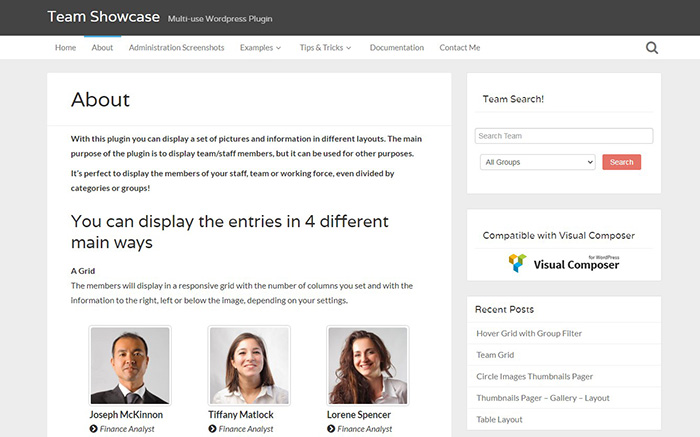Click the Visual Composer logo

[x=564, y=263]
